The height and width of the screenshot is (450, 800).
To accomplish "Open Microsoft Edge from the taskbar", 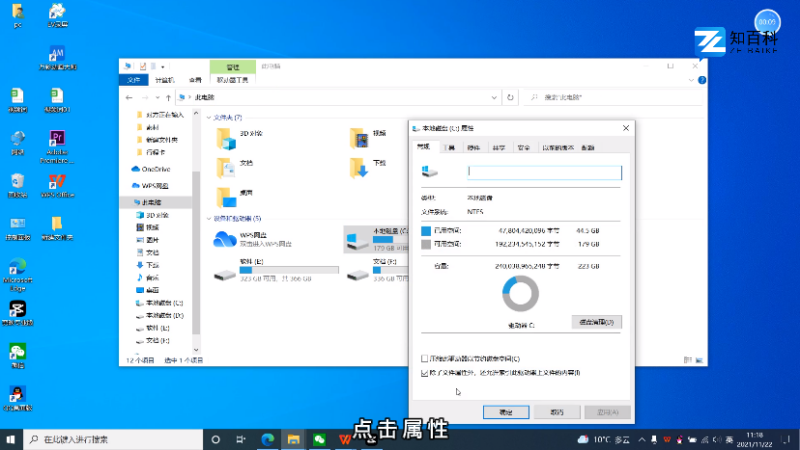I will (268, 439).
